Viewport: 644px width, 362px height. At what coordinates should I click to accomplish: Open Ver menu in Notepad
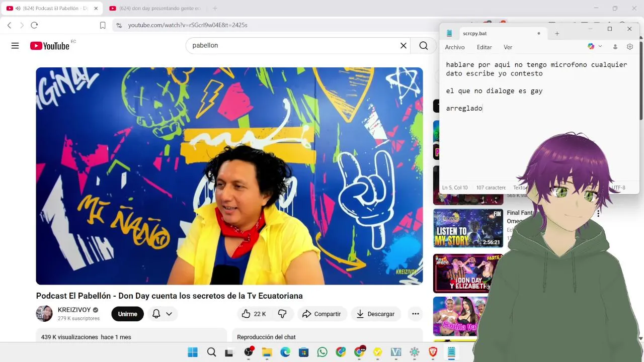pos(508,47)
